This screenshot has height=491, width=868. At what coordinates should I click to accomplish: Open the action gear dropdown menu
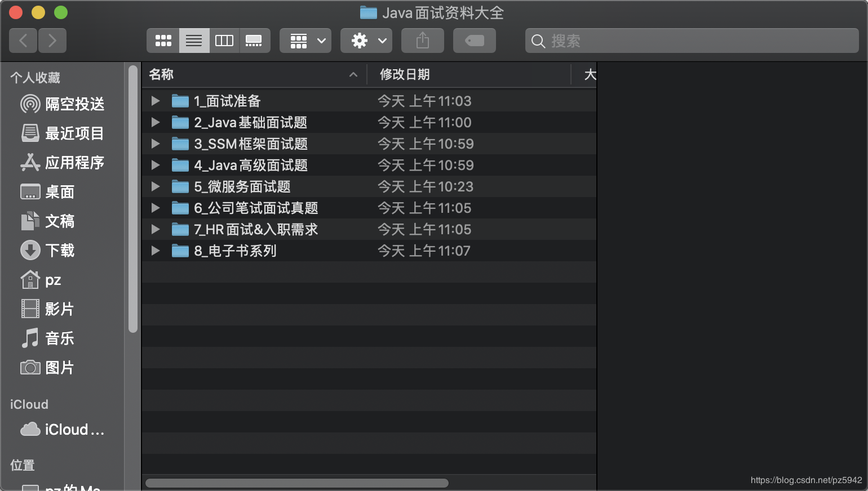366,40
